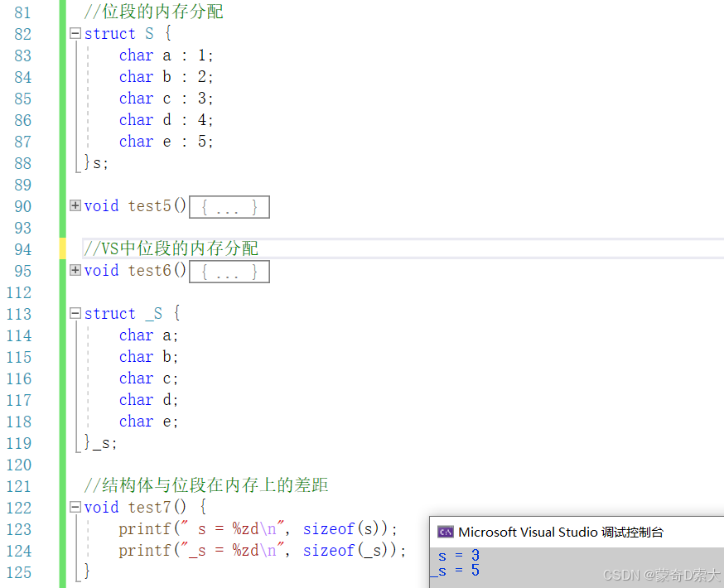Click the console output line '_s = 5'
The image size is (724, 588).
tap(456, 571)
